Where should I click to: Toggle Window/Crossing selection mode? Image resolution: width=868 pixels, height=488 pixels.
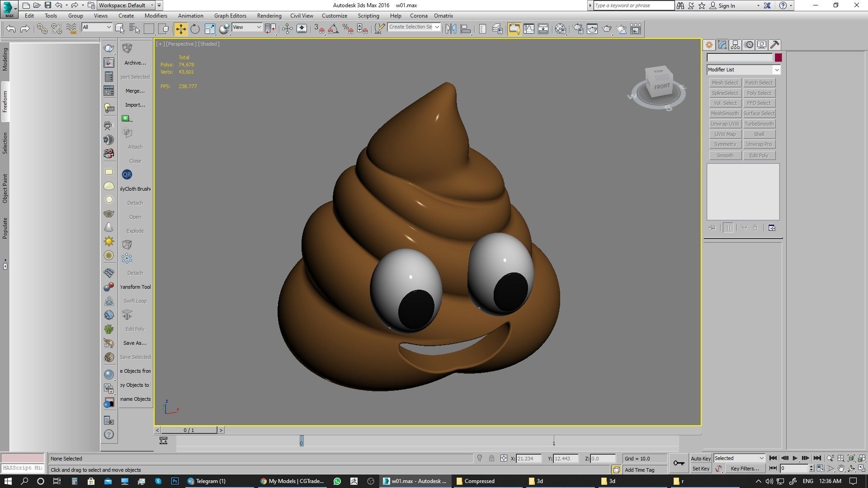point(163,29)
